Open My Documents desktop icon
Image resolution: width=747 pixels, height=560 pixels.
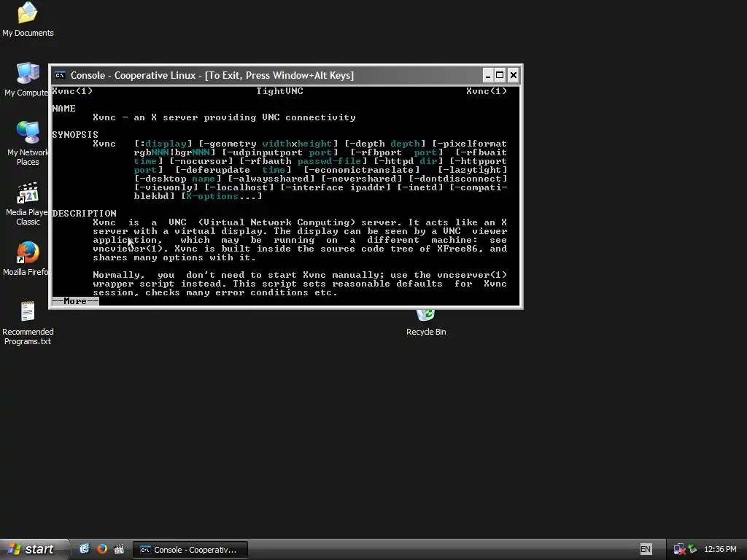(28, 19)
